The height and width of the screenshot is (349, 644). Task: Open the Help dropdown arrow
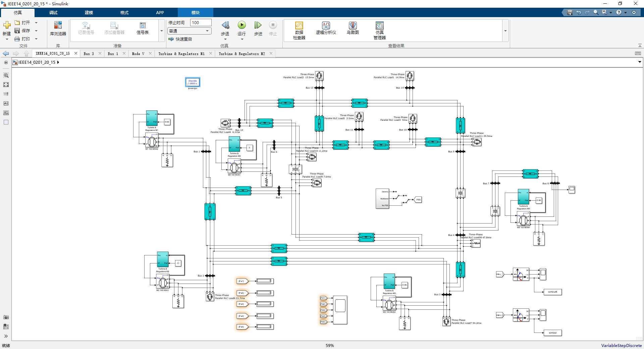(626, 12)
